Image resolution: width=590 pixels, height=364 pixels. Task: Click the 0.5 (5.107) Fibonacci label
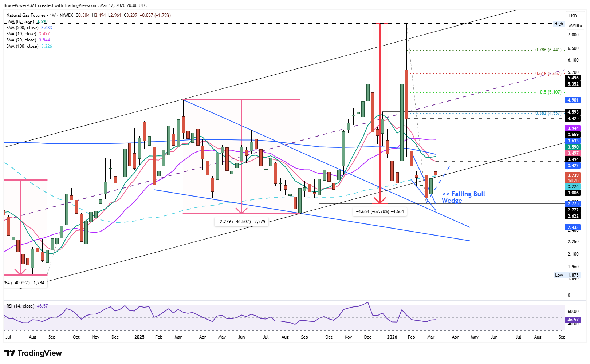tap(550, 92)
